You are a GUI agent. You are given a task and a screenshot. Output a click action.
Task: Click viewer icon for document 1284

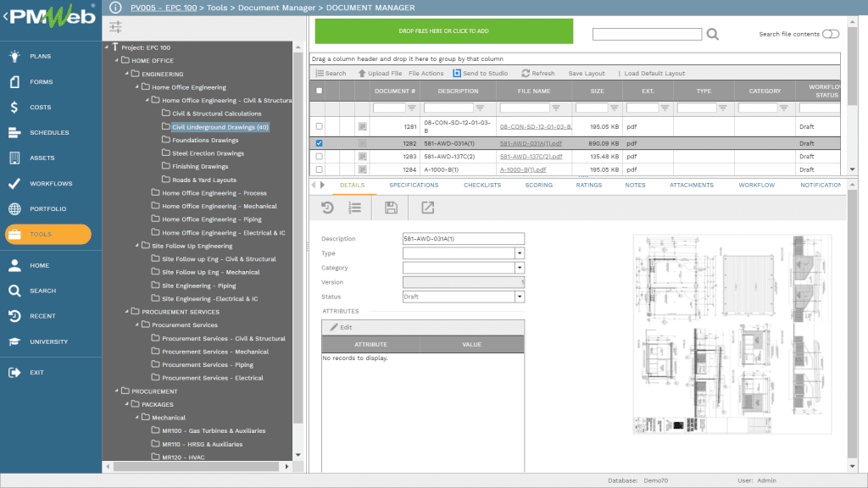coord(362,169)
